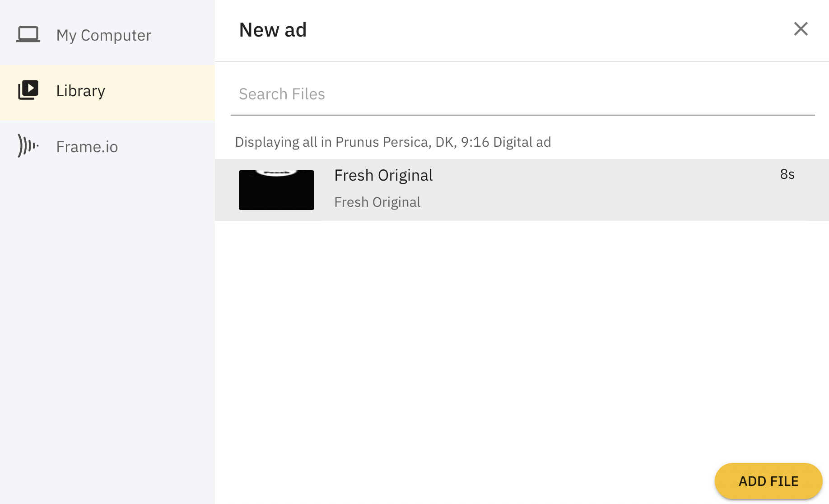This screenshot has height=504, width=829.
Task: Click the Library play-stack icon
Action: click(x=28, y=90)
